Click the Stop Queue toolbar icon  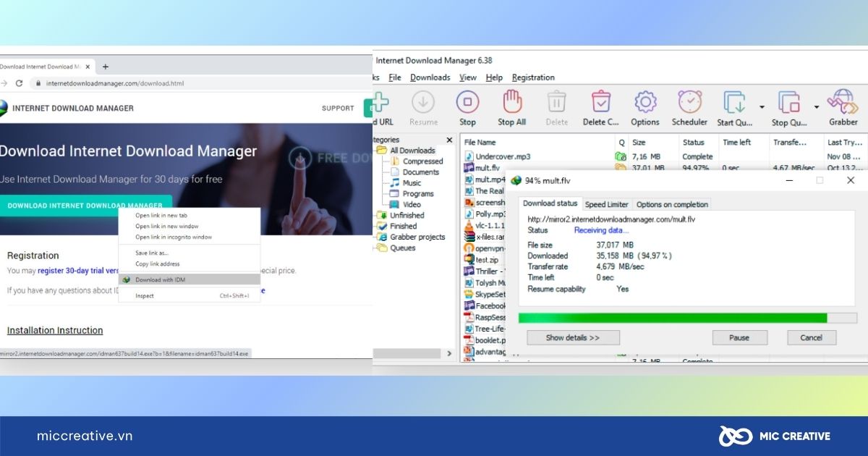(788, 102)
